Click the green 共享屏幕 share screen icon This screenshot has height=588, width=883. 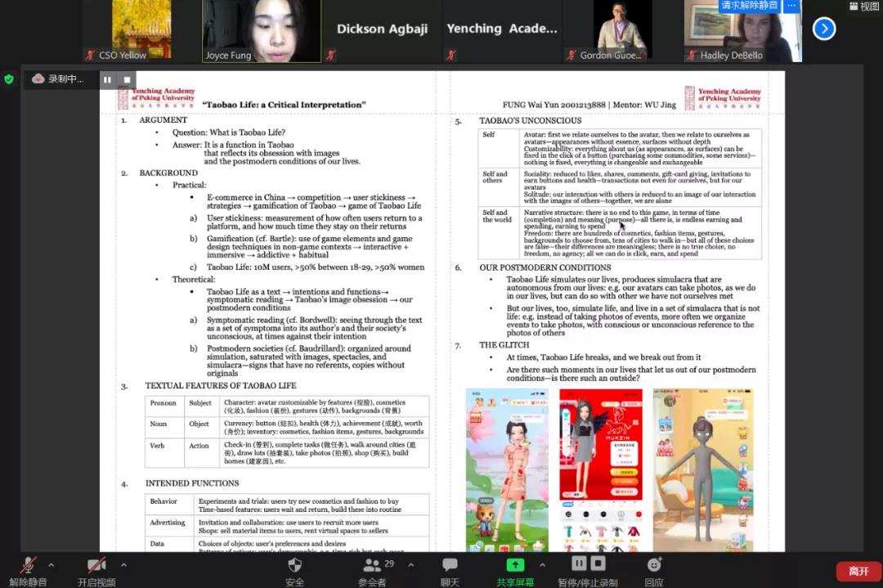click(515, 566)
